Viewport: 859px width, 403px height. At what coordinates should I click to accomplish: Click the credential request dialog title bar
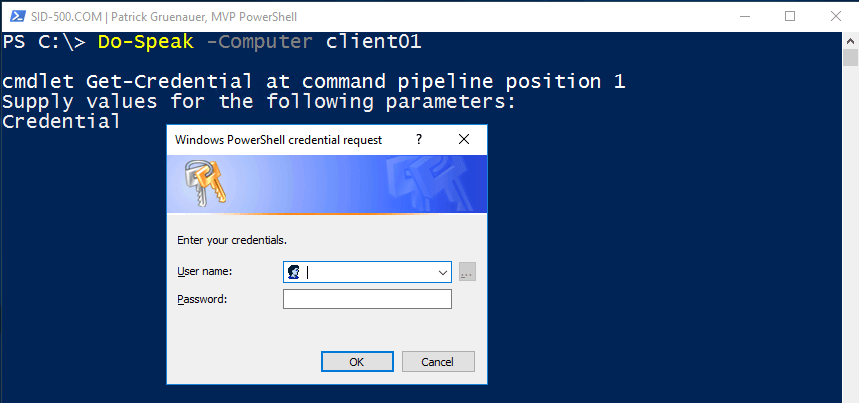tap(280, 140)
